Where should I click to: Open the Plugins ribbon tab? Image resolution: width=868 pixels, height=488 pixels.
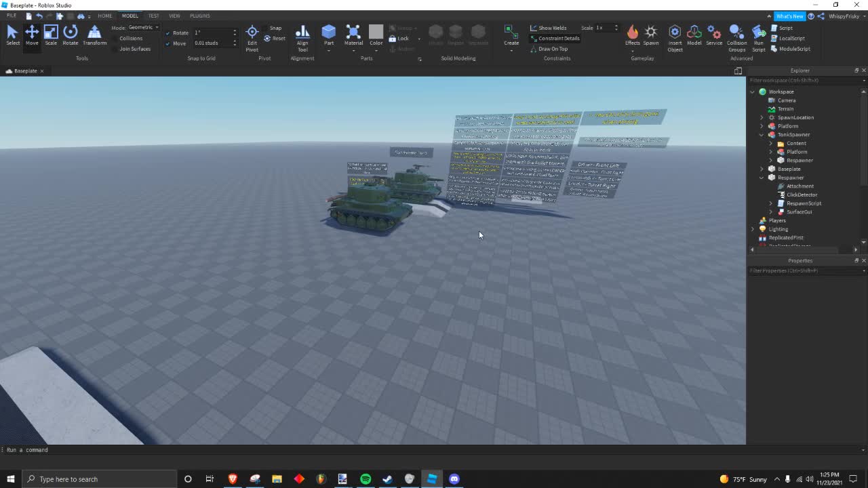click(x=199, y=16)
